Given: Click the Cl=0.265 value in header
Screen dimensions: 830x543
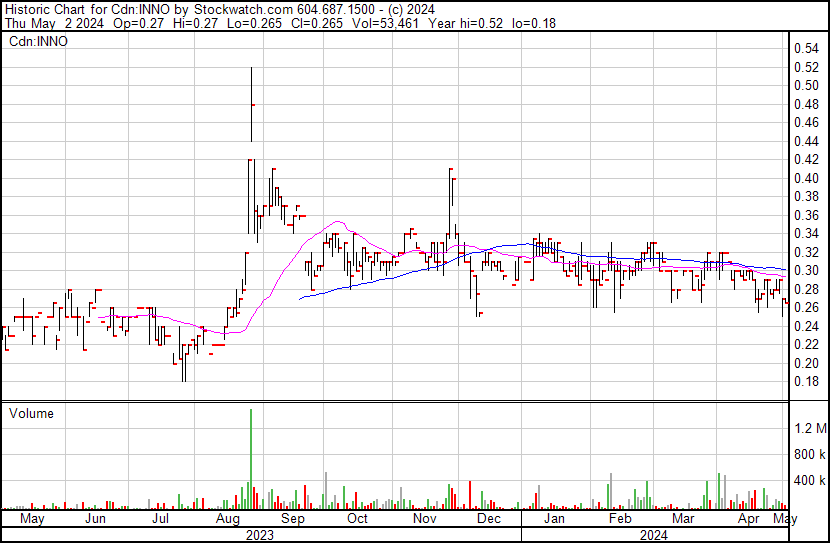Looking at the screenshot, I should pyautogui.click(x=317, y=23).
